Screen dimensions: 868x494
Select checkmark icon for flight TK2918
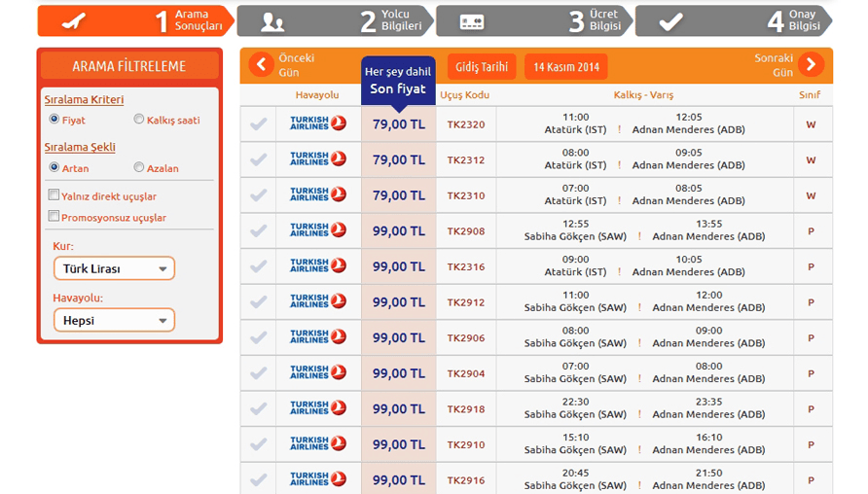[258, 409]
